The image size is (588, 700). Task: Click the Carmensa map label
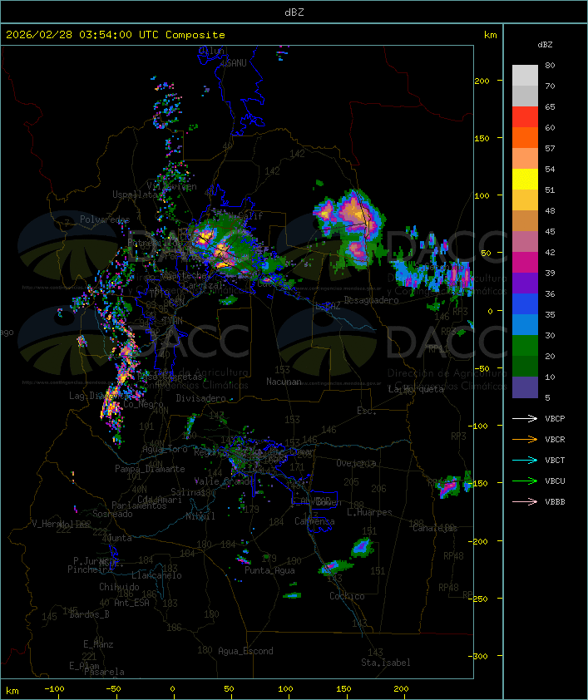[x=314, y=521]
